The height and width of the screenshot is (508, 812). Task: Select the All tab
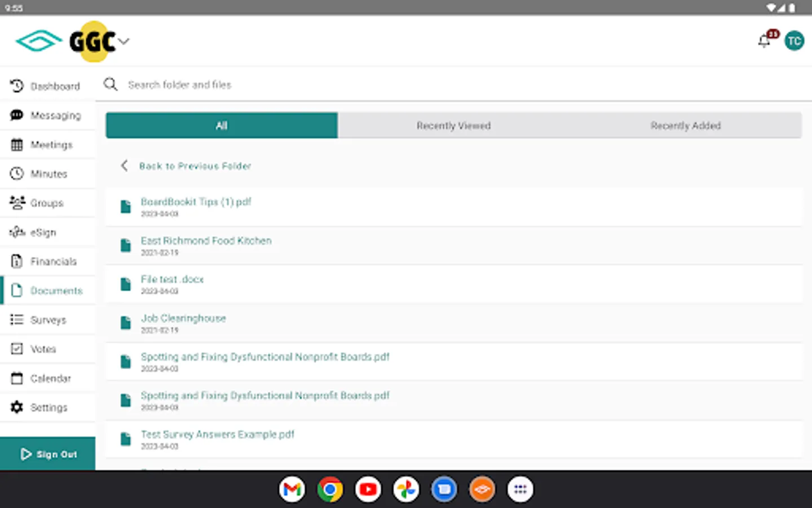coord(222,125)
